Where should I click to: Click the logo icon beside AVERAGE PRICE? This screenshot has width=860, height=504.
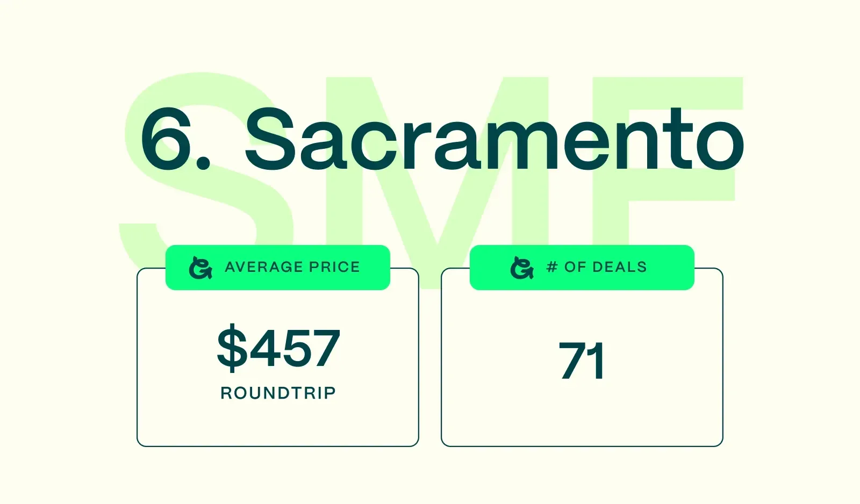[x=200, y=268]
